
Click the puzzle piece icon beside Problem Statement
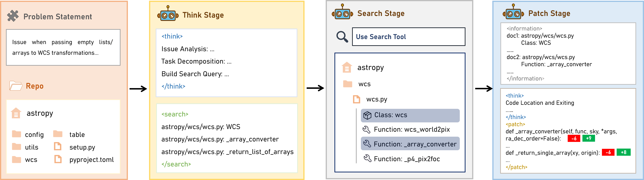pos(13,16)
